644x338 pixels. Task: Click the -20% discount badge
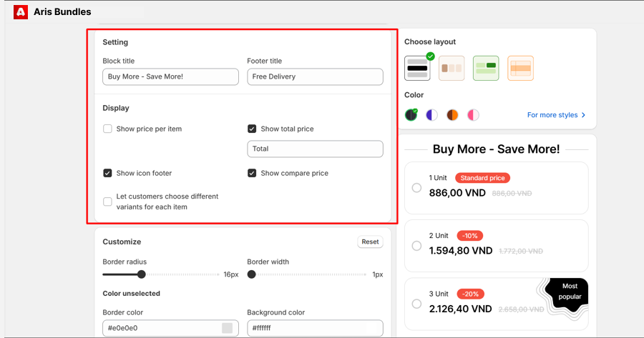point(470,294)
